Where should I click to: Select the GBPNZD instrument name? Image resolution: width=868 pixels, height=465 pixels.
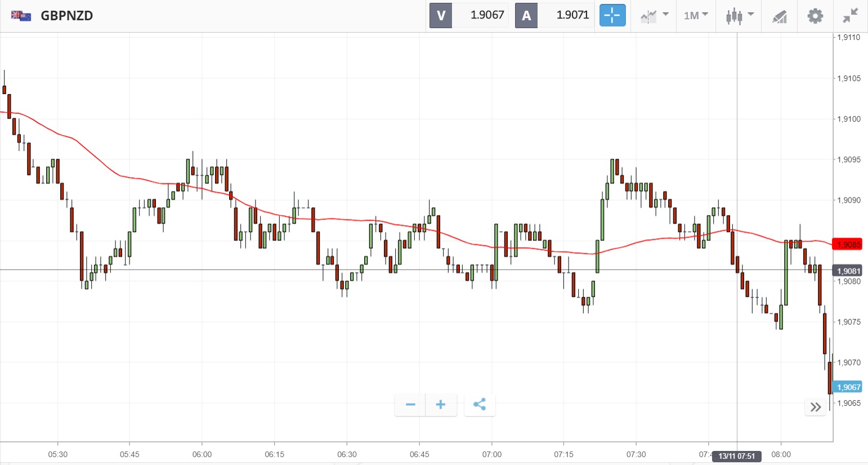pos(67,16)
